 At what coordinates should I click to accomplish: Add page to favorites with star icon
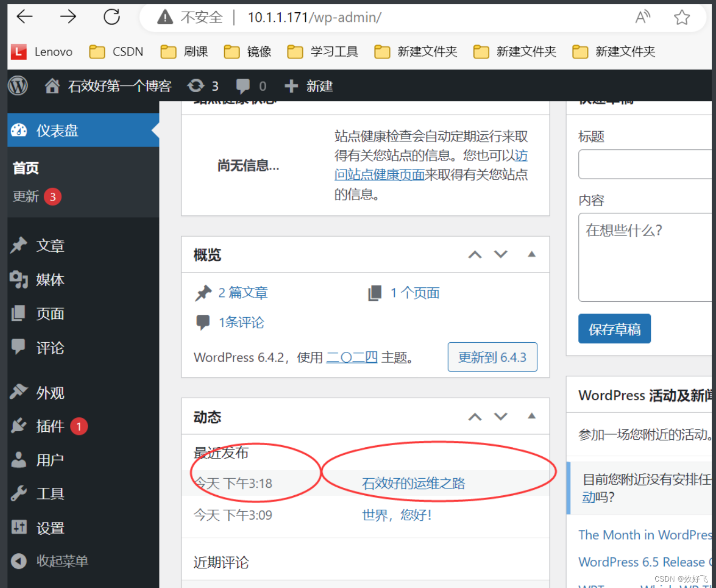coord(681,18)
